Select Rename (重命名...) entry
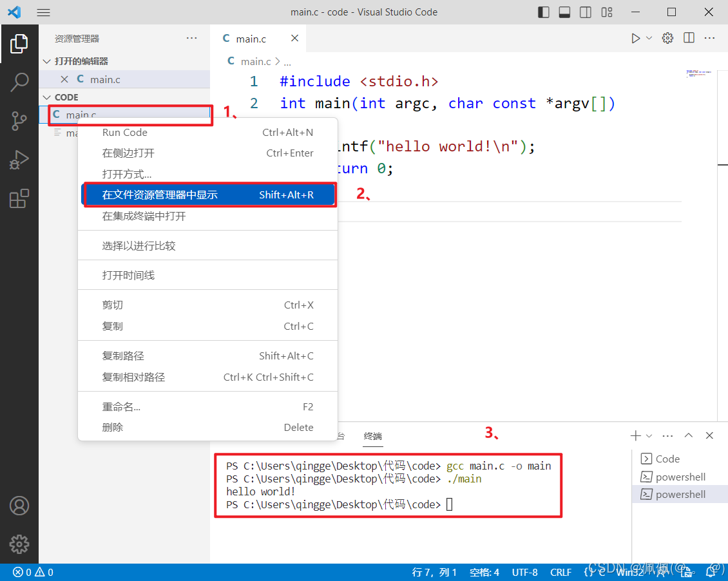Screen dimensions: 728x581 click(207, 406)
